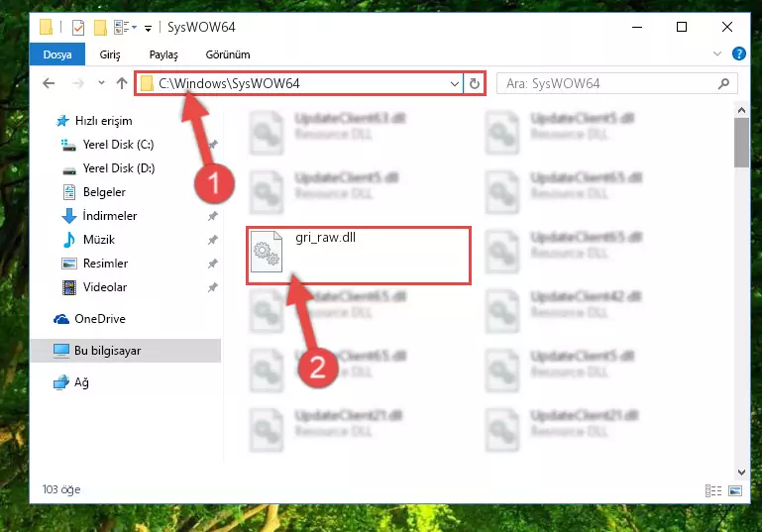Click the Hızlı erişim star icon
762x532 pixels.
[62, 121]
